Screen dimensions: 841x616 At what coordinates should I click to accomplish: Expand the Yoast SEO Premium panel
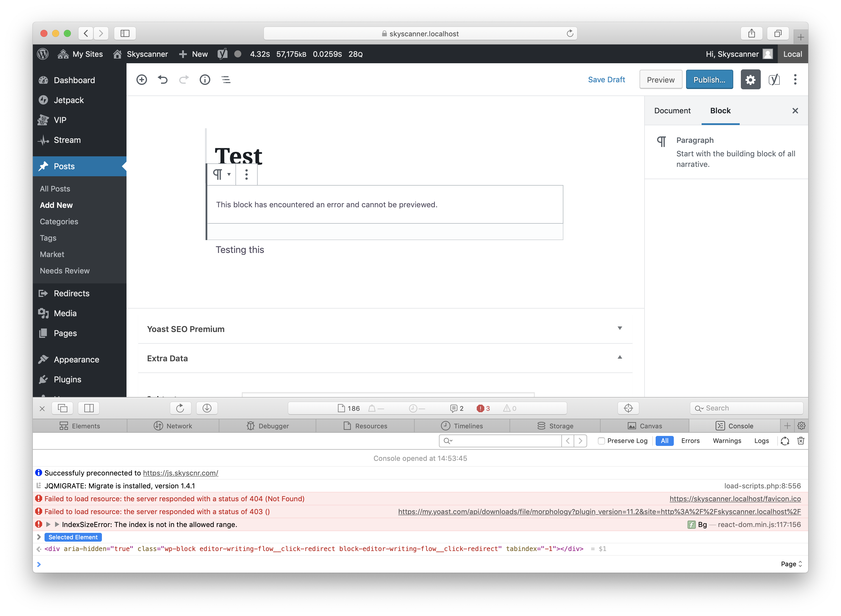tap(385, 329)
